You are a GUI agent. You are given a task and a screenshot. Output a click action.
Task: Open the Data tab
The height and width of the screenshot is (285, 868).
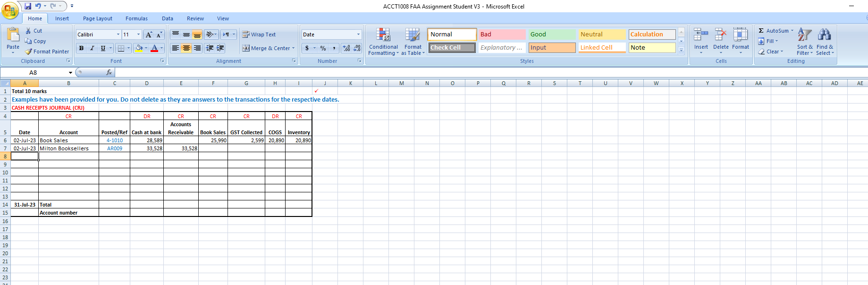(x=168, y=18)
